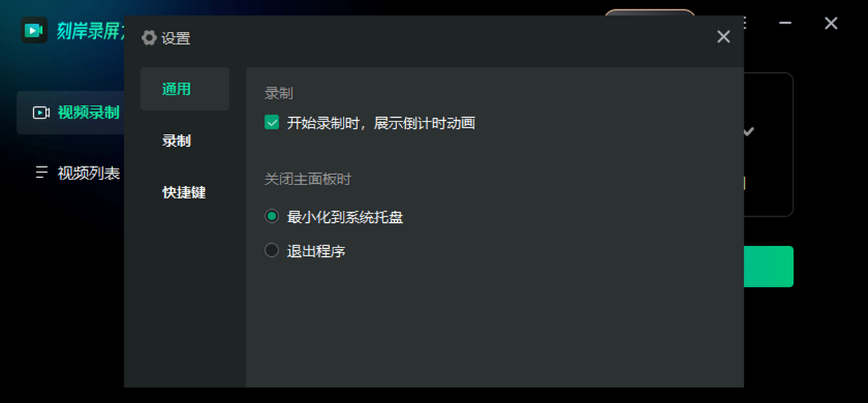This screenshot has height=403, width=868.
Task: Minimize the main recorder window
Action: [786, 23]
